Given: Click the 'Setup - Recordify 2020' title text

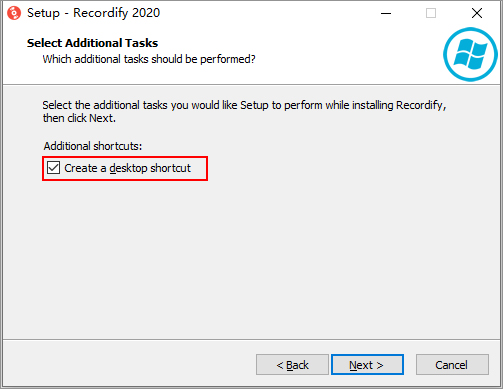Looking at the screenshot, I should click(x=93, y=13).
